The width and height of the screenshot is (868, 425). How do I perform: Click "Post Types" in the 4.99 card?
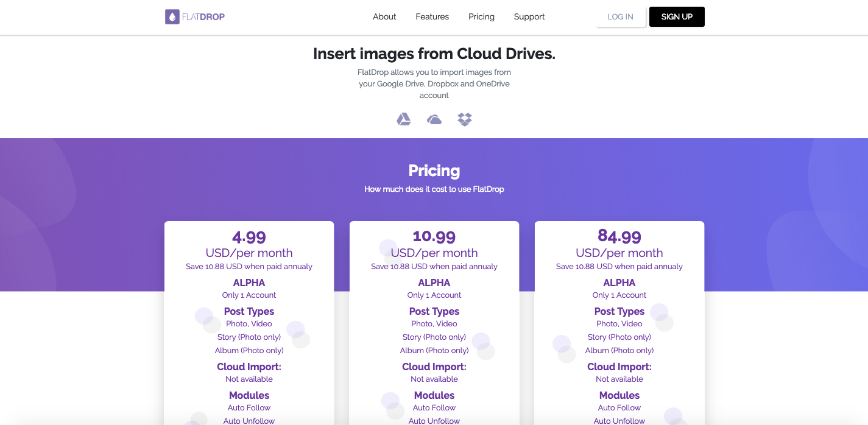click(x=249, y=312)
